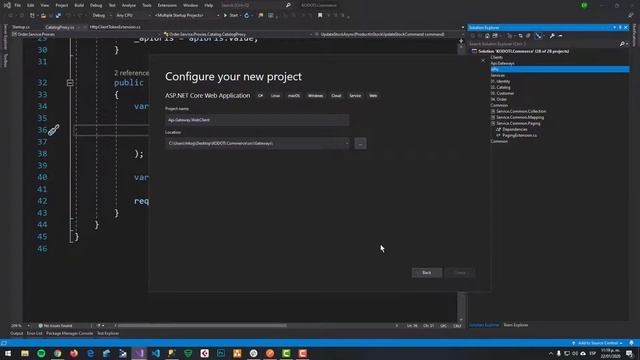Open the Package Manager Console tab
Screen dimensions: 640x360
69,333
